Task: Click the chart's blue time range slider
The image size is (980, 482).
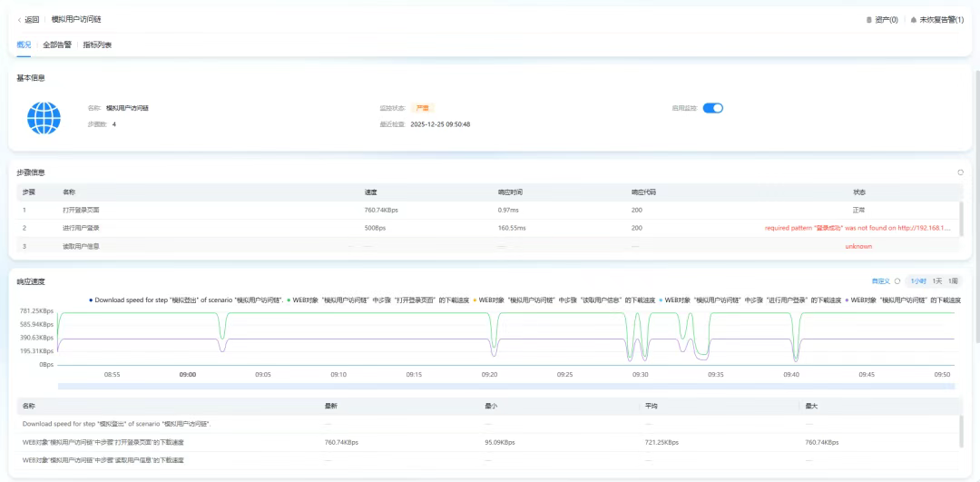Action: pos(505,386)
